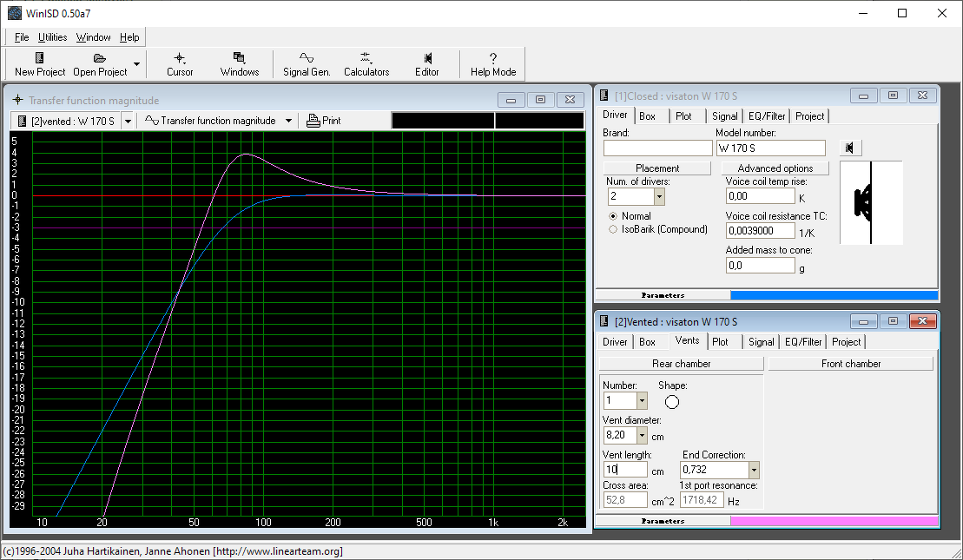Click the 1st port resonance value 1718,42
This screenshot has width=963, height=560.
point(702,500)
